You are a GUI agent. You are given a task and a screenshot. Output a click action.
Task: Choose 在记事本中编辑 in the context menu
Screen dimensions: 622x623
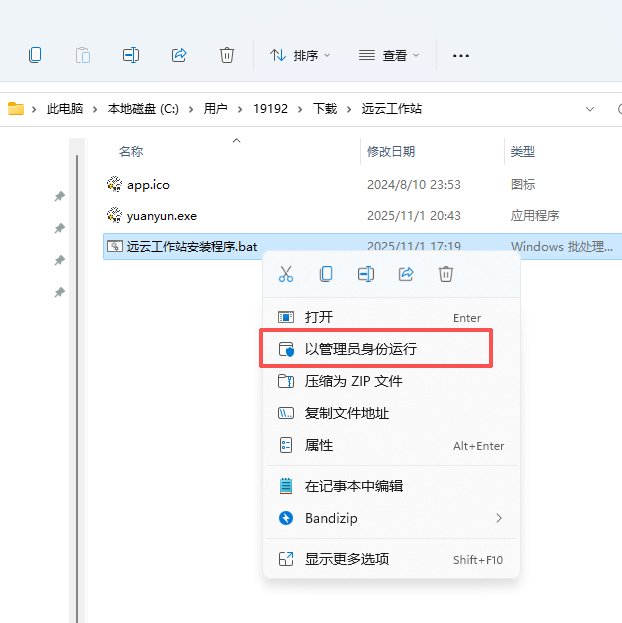click(x=391, y=486)
